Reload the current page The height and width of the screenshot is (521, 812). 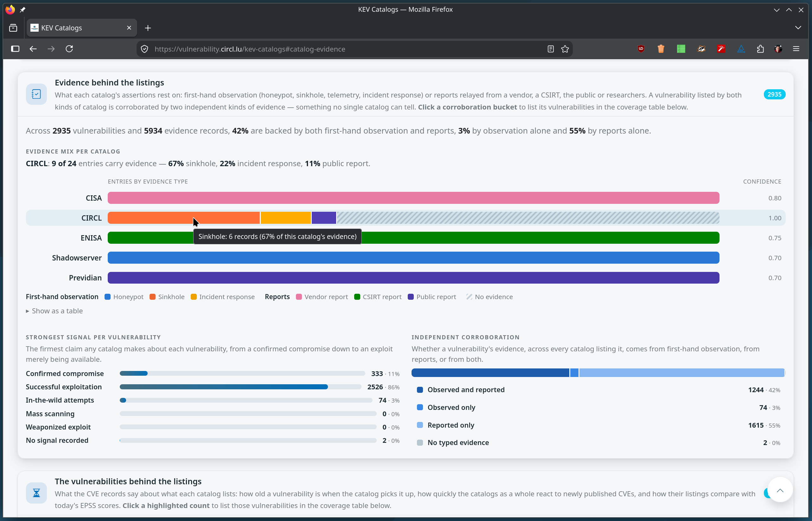coord(69,49)
